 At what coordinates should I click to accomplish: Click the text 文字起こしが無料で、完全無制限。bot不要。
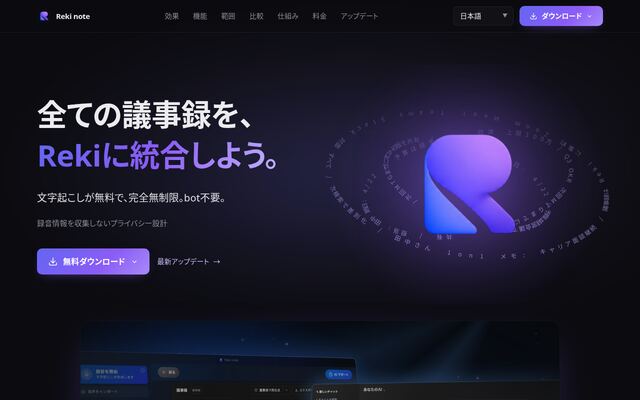coord(131,198)
